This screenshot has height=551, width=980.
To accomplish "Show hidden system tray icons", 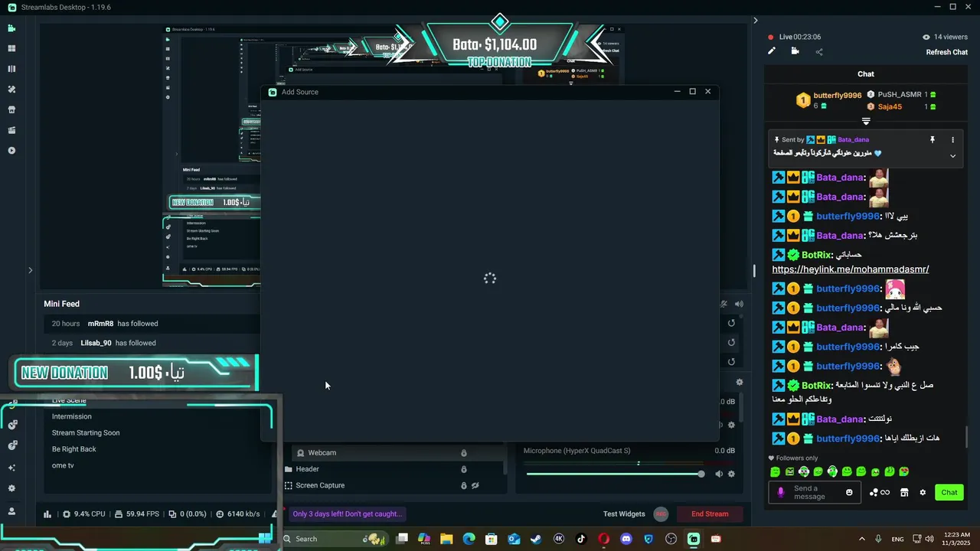I will point(862,539).
